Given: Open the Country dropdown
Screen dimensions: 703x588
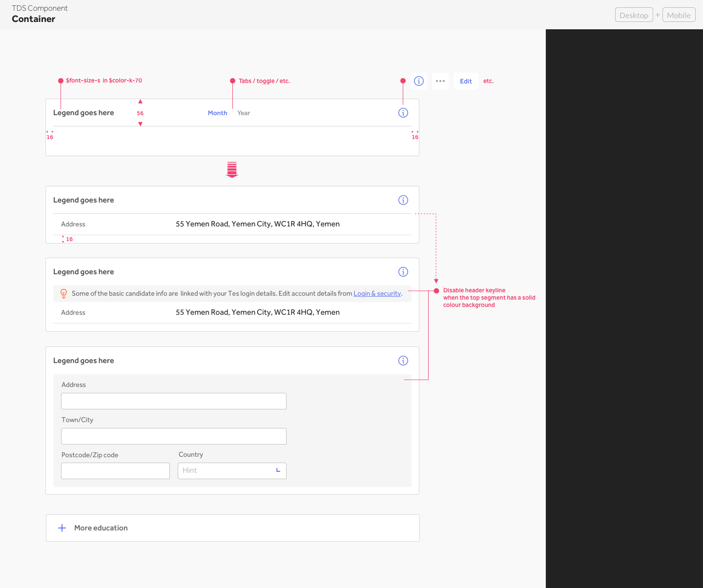Looking at the screenshot, I should click(232, 471).
